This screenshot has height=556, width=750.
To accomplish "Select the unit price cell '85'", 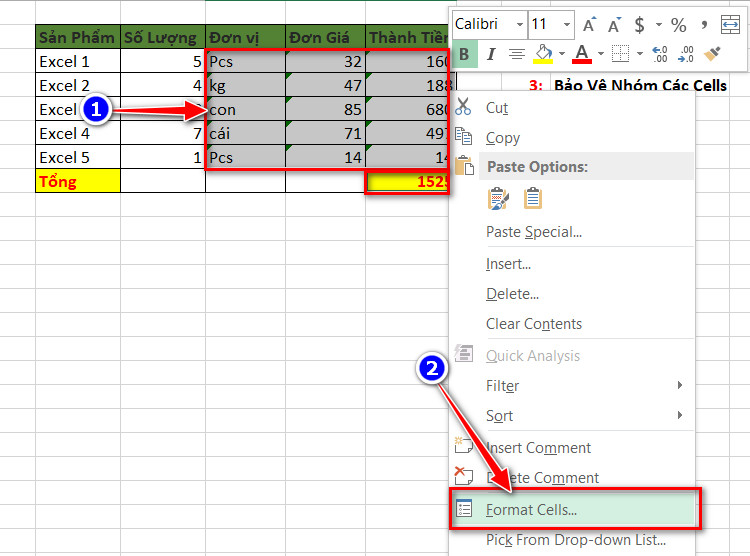I will click(x=325, y=109).
